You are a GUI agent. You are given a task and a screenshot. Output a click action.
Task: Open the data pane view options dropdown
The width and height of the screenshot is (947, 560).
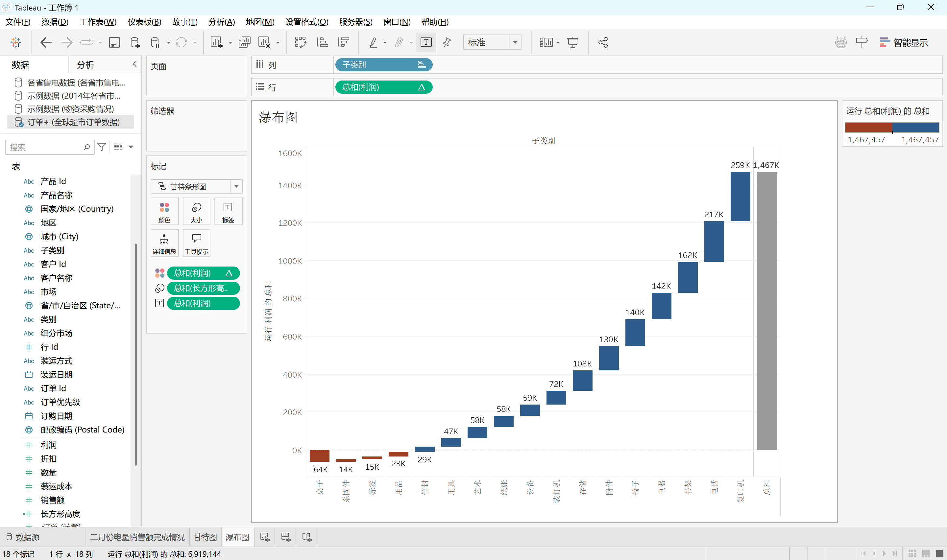[131, 147]
